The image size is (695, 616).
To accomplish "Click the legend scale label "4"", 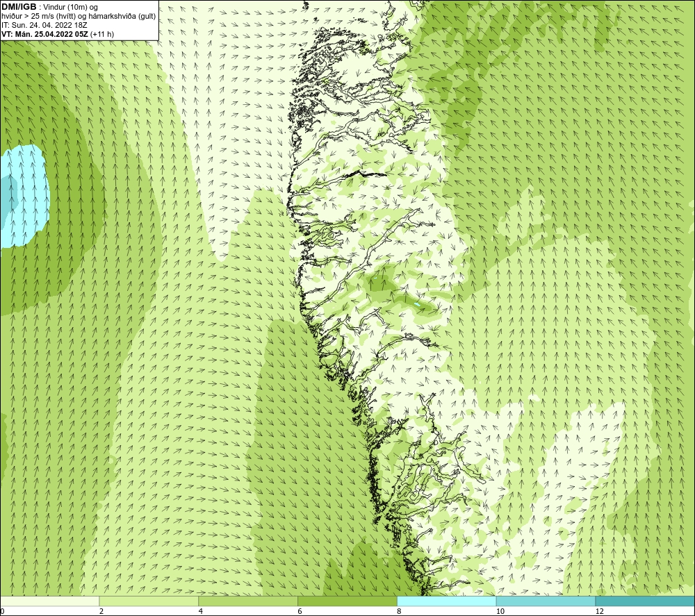I will [x=201, y=611].
